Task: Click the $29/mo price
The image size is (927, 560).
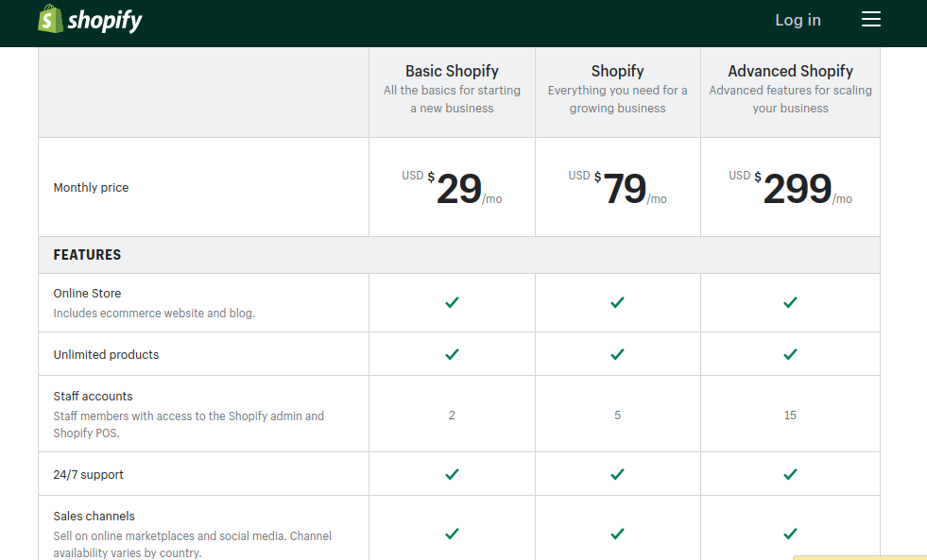Action: click(x=452, y=189)
